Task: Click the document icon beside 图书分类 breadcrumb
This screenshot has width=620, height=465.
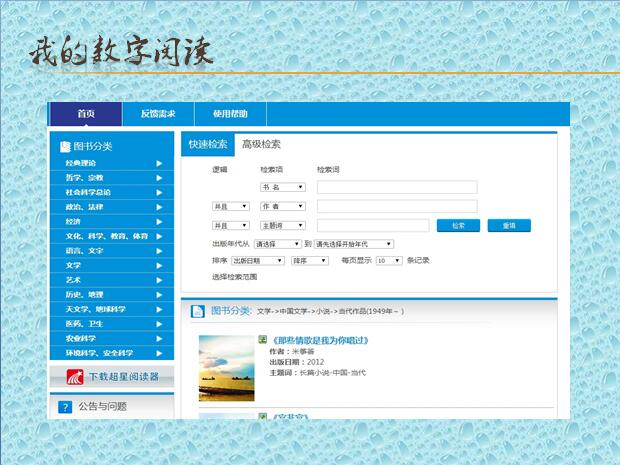Action: pos(198,311)
